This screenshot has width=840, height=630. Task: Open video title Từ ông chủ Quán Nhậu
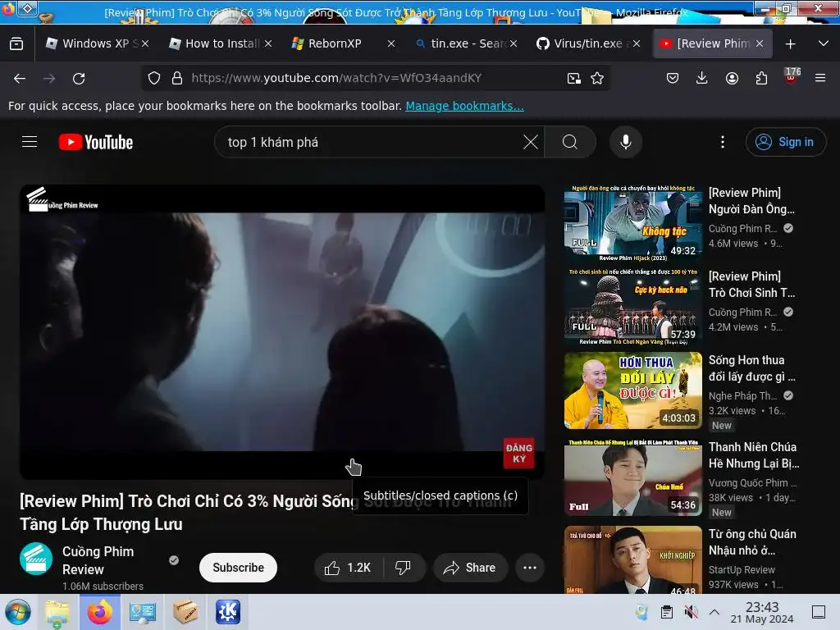point(752,542)
